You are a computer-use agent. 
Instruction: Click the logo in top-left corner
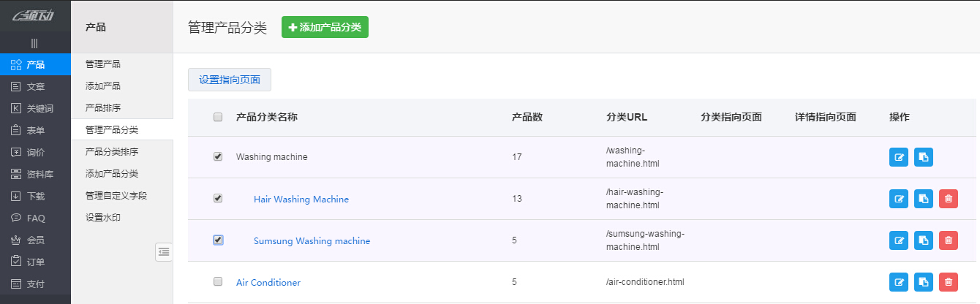34,15
